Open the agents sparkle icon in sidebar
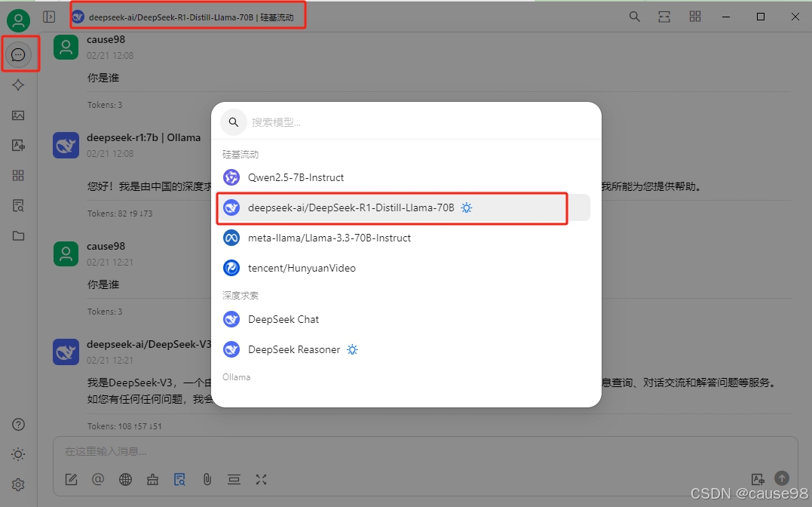This screenshot has height=507, width=812. (x=18, y=85)
